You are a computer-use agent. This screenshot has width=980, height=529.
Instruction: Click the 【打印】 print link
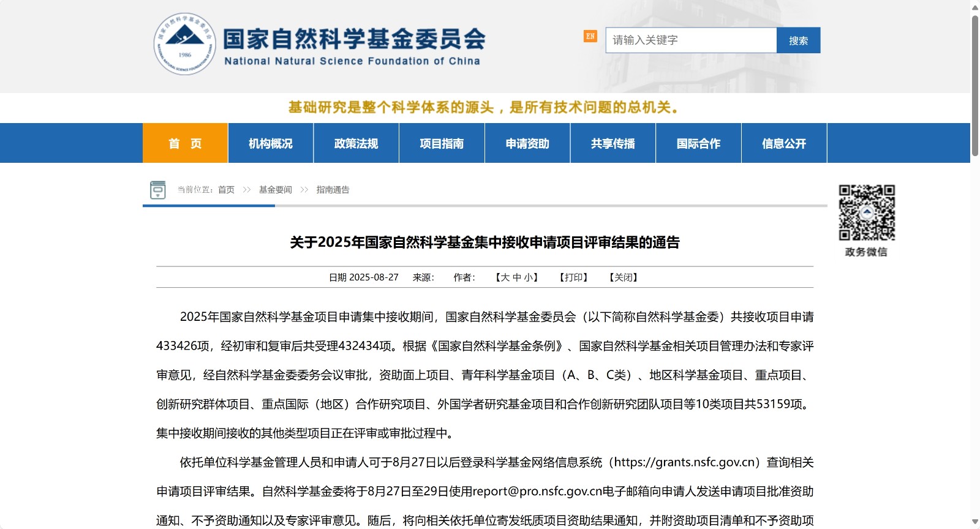pos(574,277)
